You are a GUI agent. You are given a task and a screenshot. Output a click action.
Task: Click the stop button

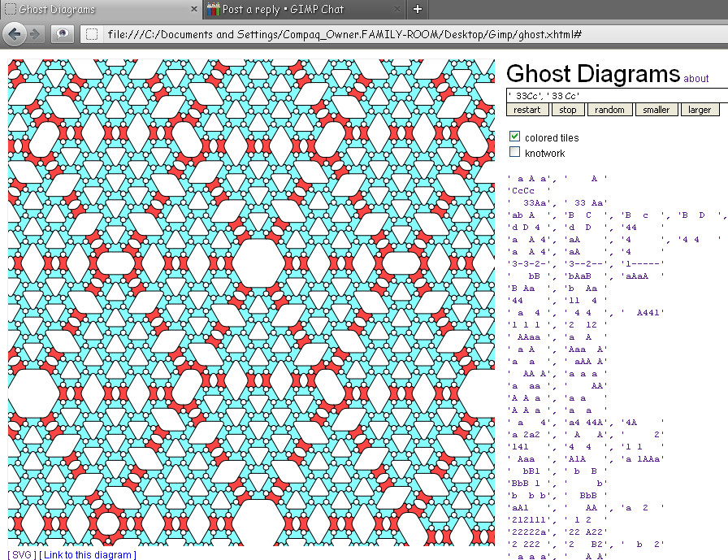click(x=567, y=110)
